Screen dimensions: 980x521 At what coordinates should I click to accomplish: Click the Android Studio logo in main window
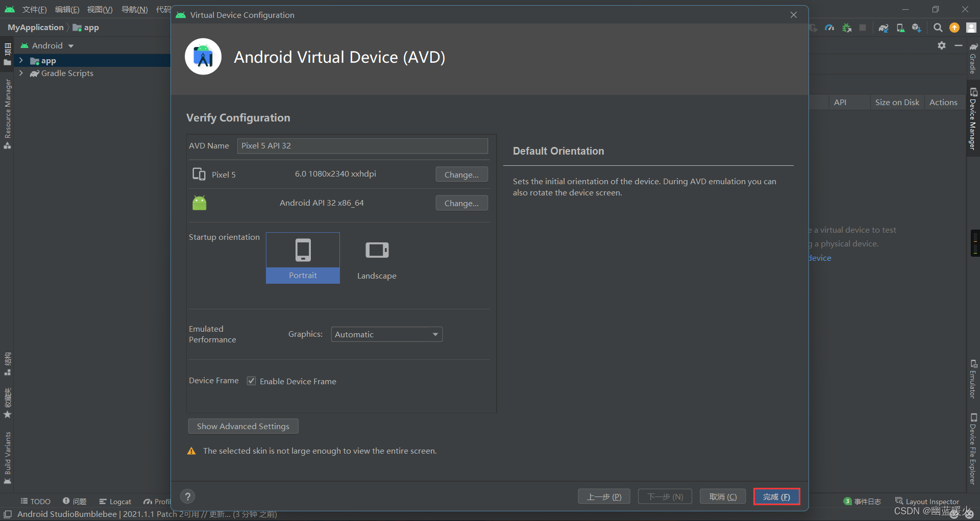tap(10, 9)
